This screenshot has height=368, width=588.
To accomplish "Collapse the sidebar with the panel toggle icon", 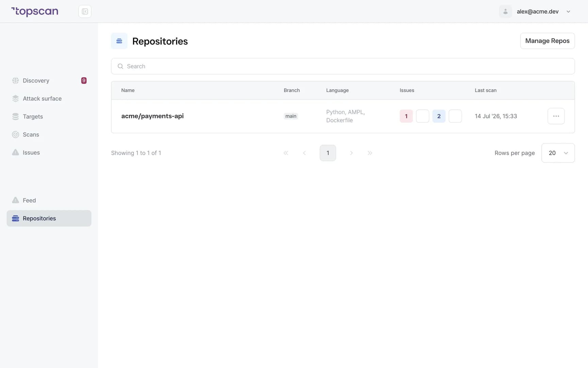I will pos(85,12).
